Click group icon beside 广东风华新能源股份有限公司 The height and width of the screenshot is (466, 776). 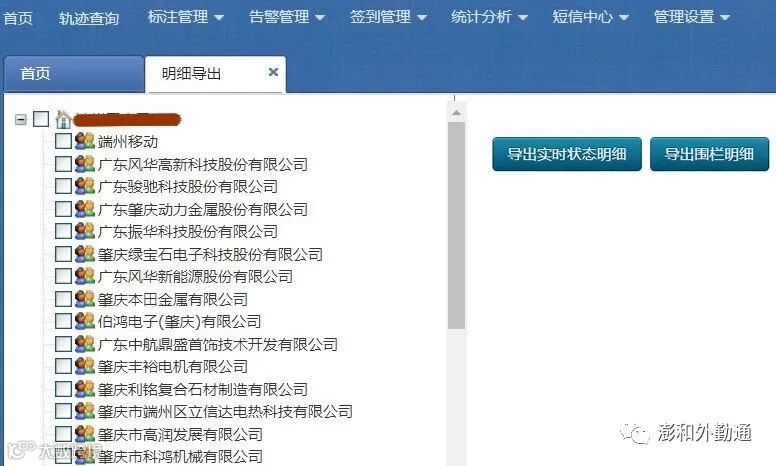coord(85,276)
